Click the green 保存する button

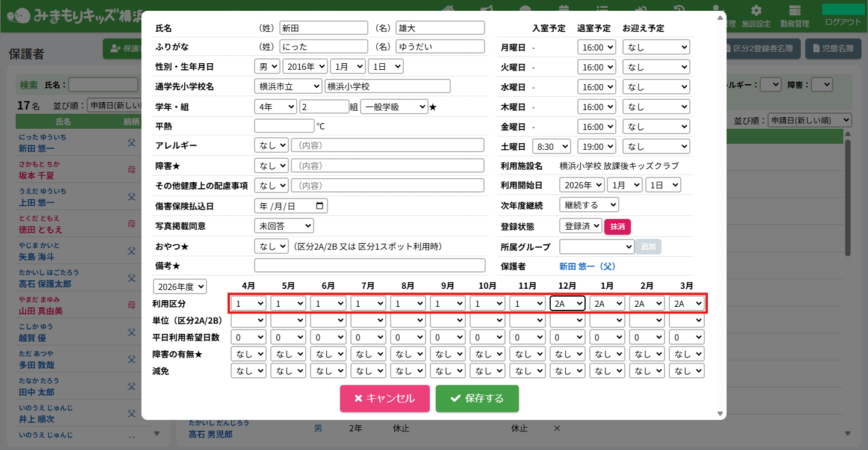click(x=477, y=398)
